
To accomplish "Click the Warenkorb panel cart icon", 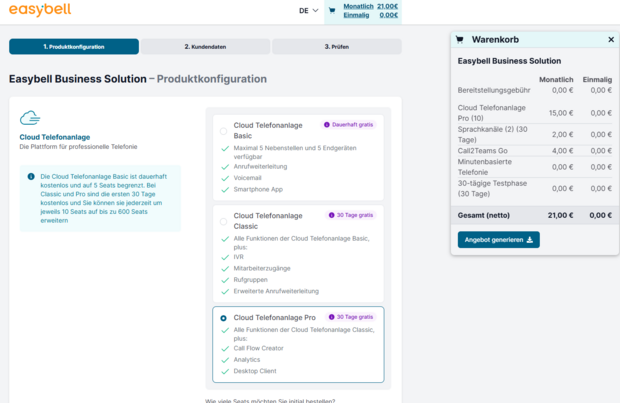I will 459,40.
